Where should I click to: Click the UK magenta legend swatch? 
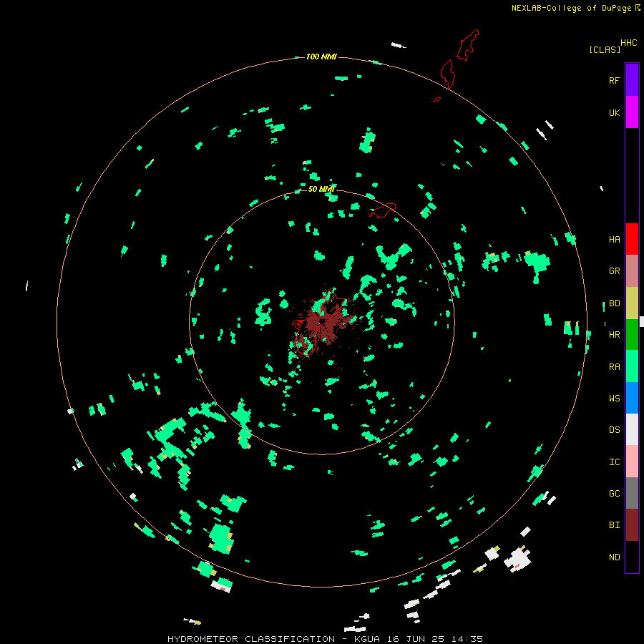pos(632,112)
